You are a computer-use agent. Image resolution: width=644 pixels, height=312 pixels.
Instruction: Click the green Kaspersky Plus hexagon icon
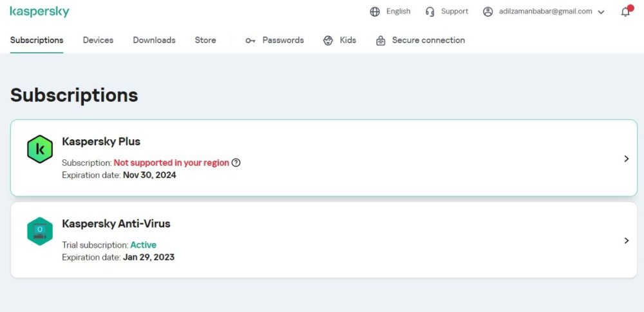(40, 150)
